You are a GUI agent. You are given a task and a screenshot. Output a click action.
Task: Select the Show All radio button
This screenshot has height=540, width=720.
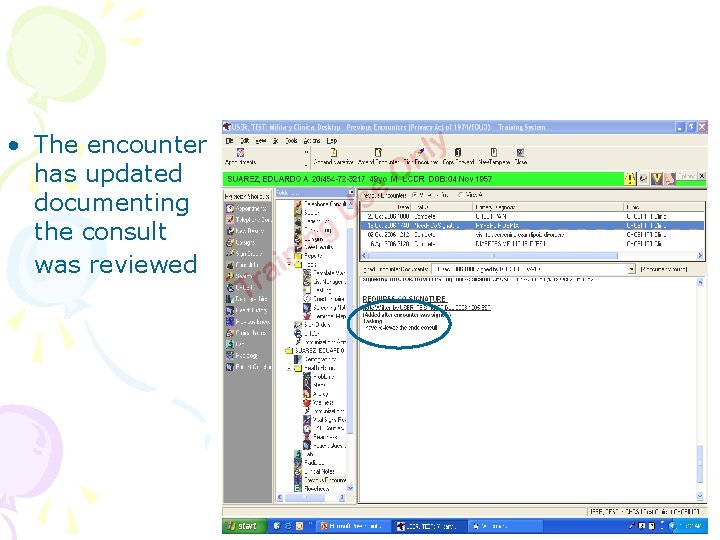pos(461,195)
